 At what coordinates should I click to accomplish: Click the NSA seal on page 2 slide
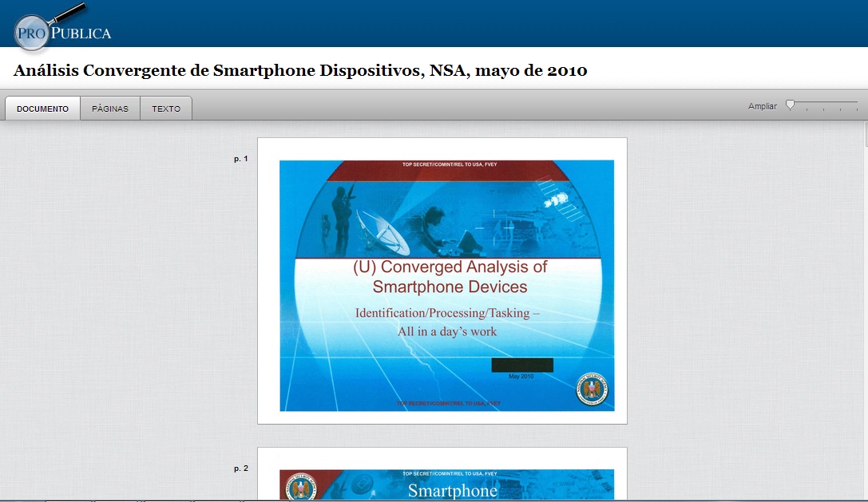click(x=300, y=487)
